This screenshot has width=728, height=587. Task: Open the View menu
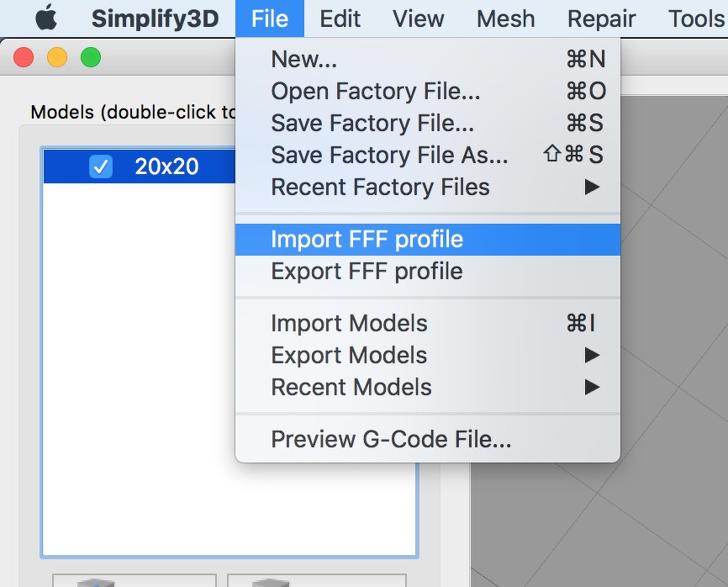point(419,19)
